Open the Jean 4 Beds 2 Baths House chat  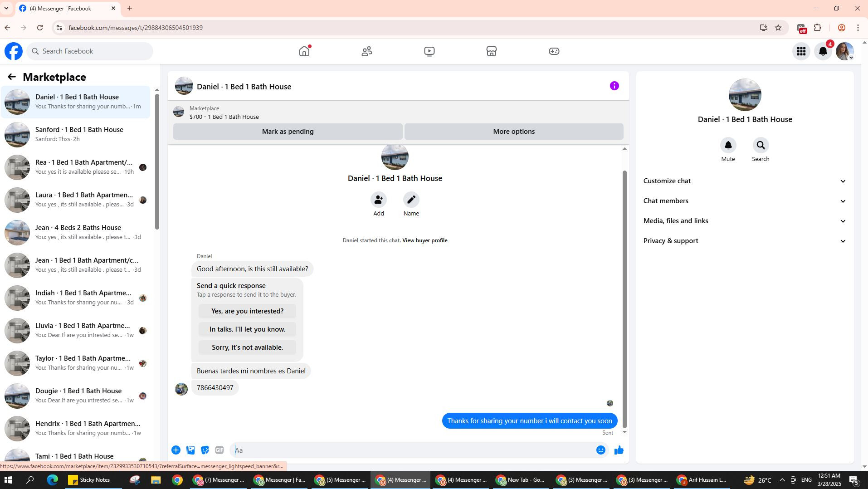[75, 233]
